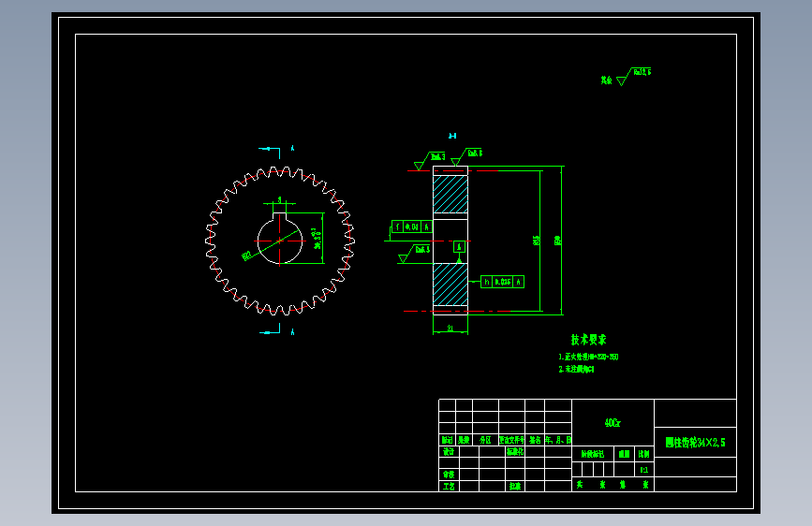The image size is (812, 526).
Task: Click the roughness symbol at upper left of section
Action: click(x=429, y=161)
